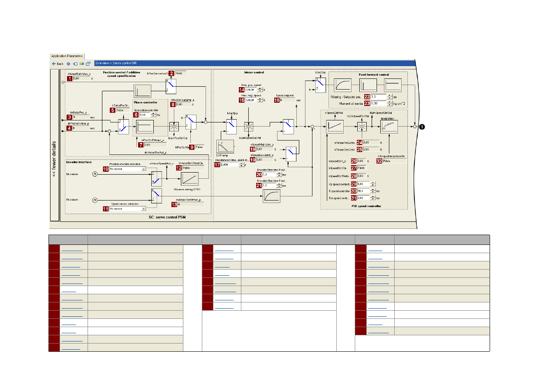Open the observer linear characteristic block
This screenshot has width=555, height=392.
(190, 179)
